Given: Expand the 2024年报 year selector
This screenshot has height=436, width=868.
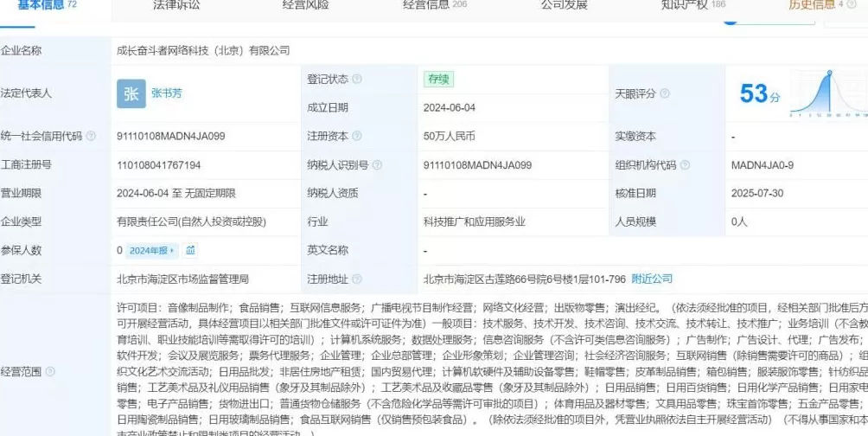Looking at the screenshot, I should point(151,250).
